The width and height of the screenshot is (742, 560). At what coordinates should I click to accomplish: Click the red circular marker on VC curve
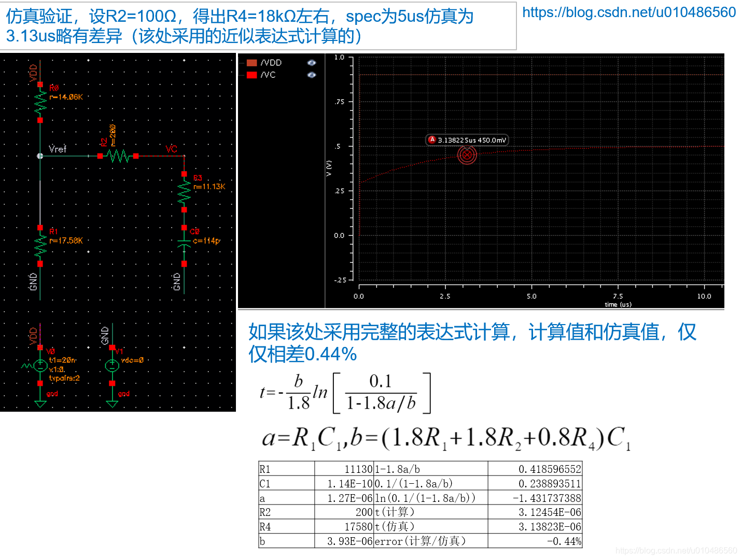pos(467,155)
